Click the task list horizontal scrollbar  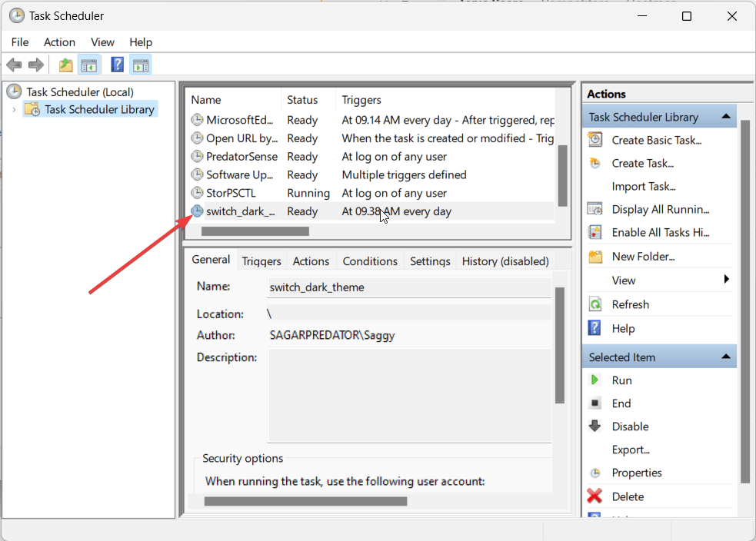click(255, 231)
